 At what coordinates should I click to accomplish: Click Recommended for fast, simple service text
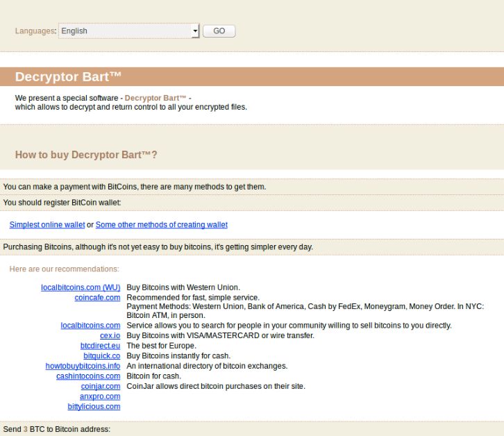point(193,297)
